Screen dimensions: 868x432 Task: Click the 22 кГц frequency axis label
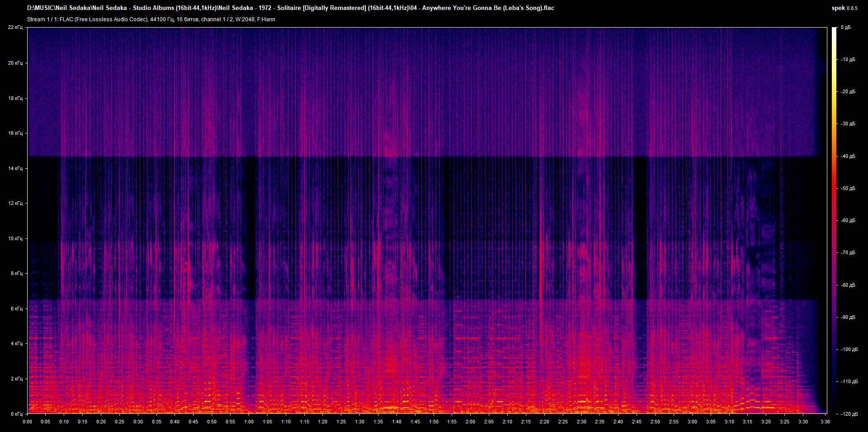tap(15, 28)
